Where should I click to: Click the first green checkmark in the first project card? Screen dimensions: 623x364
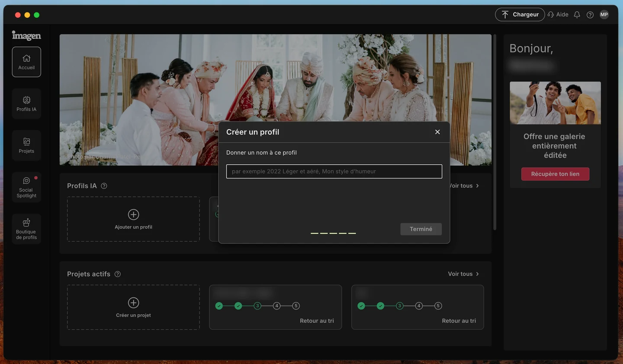coord(219,306)
